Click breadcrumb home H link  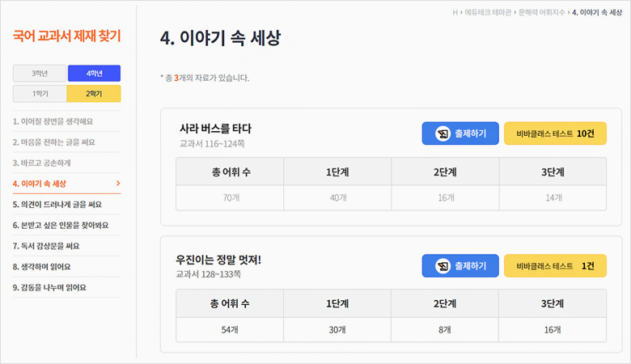pos(455,12)
